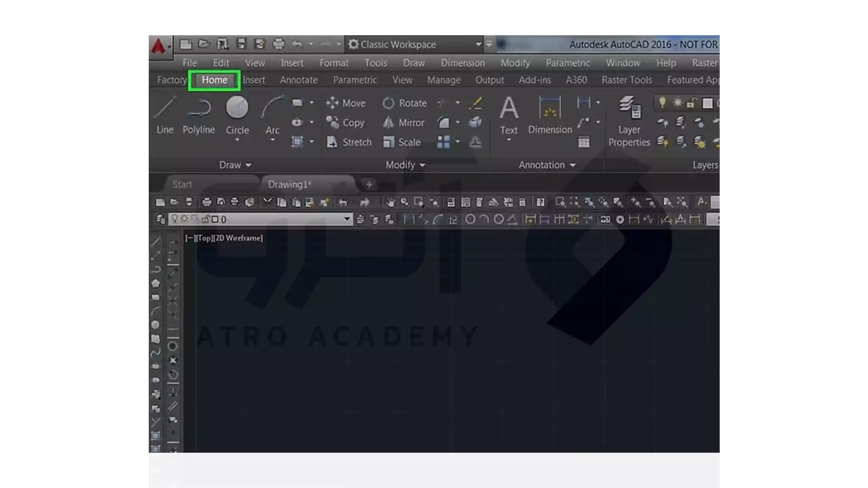Click the Erase icon in the Modify panel
The width and height of the screenshot is (868, 488).
click(475, 103)
